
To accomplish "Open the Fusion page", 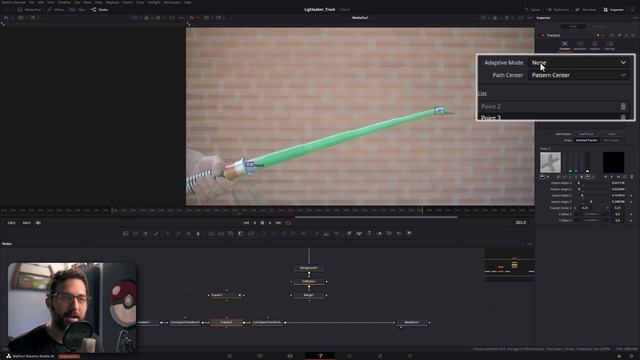I will click(320, 356).
